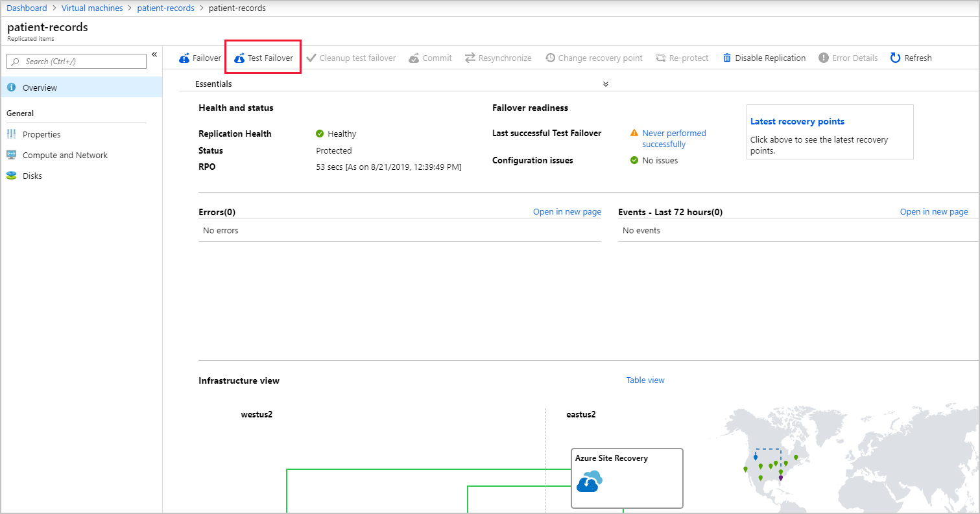Viewport: 980px width, 514px height.
Task: Open Latest recovery points link
Action: tap(797, 121)
